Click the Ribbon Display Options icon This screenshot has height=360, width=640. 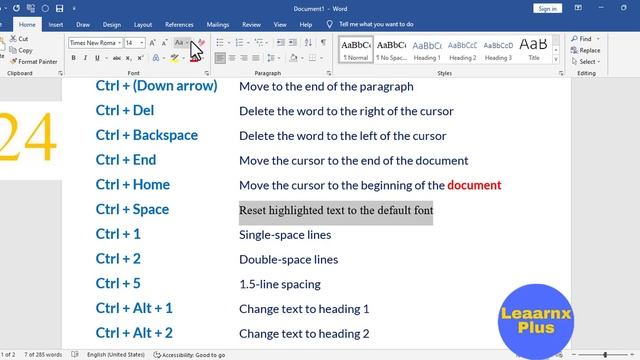click(578, 8)
